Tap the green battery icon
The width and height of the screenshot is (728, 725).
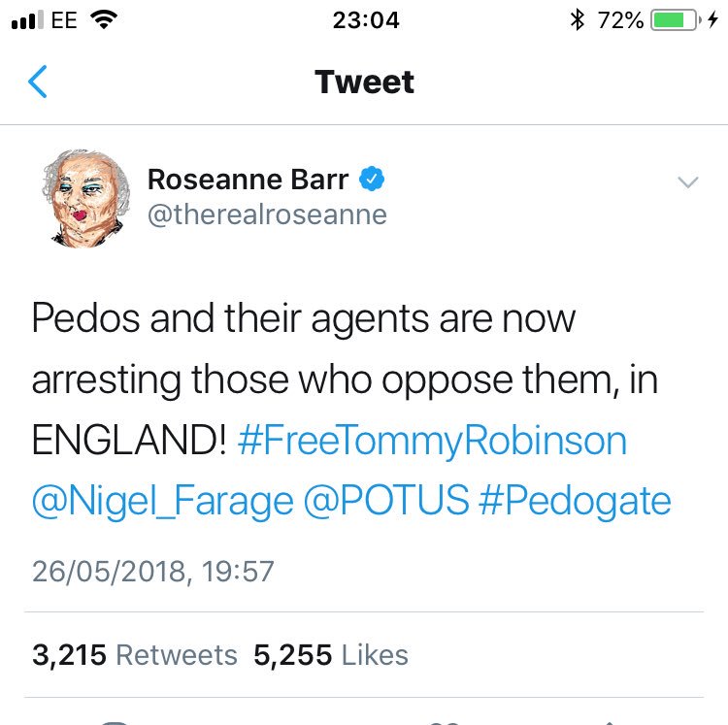(x=675, y=19)
